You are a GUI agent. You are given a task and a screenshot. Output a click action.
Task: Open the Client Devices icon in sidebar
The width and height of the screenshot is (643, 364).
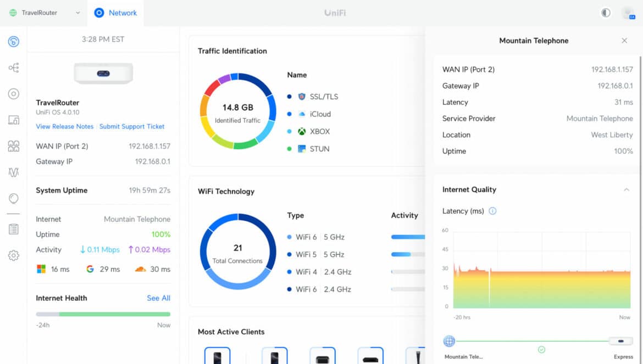(x=14, y=120)
